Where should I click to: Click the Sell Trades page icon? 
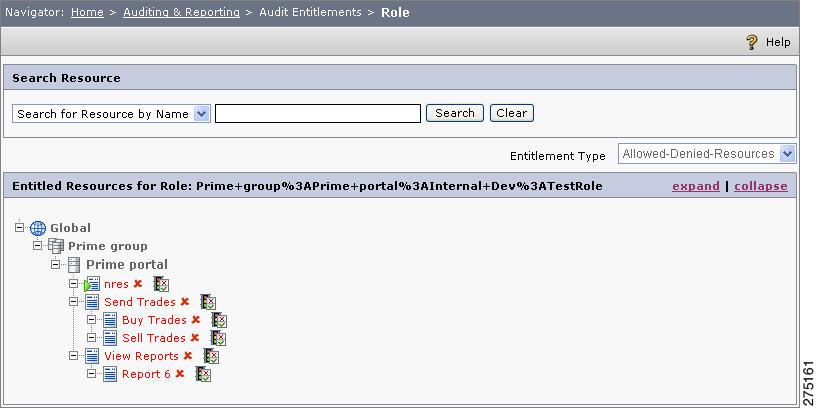110,338
